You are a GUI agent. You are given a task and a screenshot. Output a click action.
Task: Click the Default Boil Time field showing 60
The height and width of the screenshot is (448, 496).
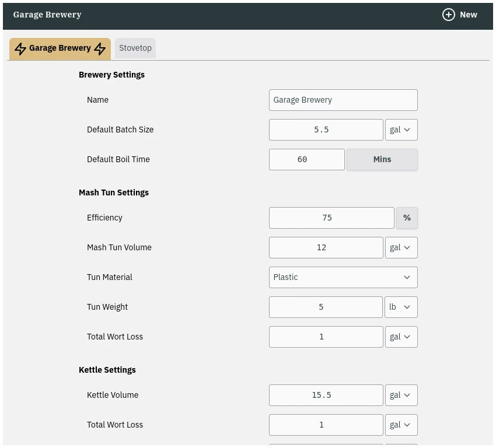click(x=306, y=159)
